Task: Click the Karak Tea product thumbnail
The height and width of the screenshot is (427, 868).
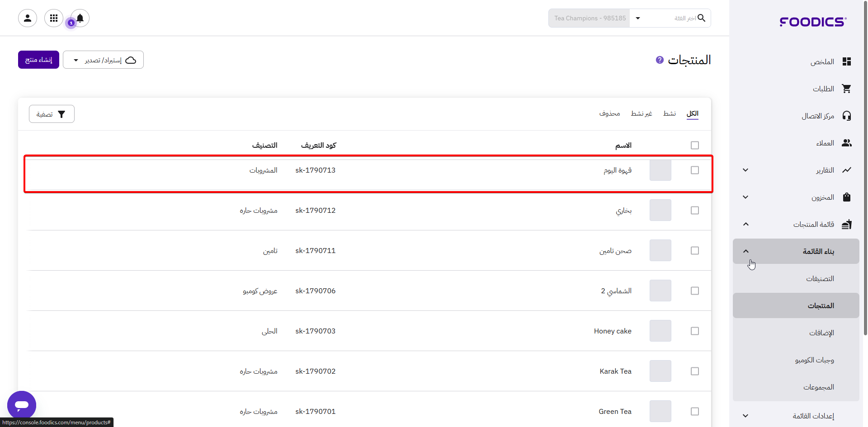Action: coord(660,371)
